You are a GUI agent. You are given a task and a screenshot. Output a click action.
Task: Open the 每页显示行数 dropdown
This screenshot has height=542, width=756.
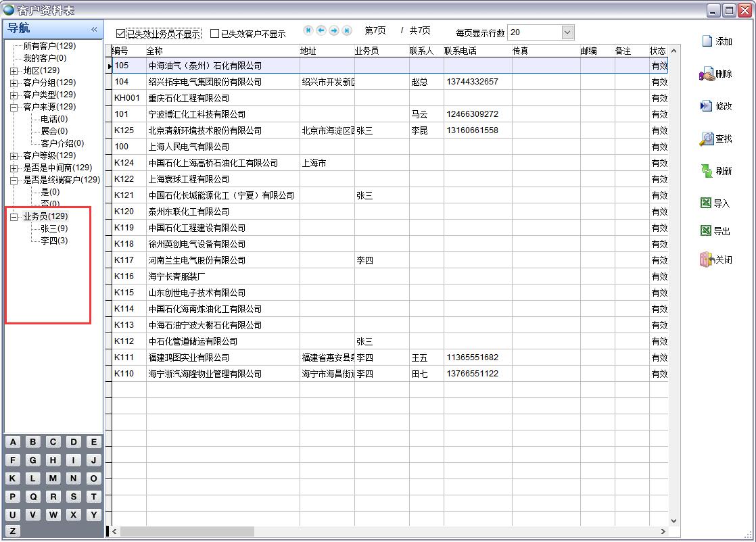point(567,32)
